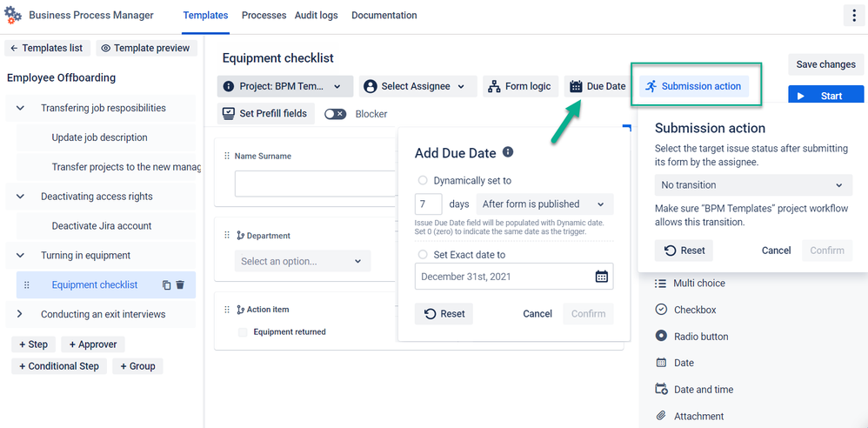Expand the Conducting an exit interviews group
This screenshot has width=868, height=428.
21,314
